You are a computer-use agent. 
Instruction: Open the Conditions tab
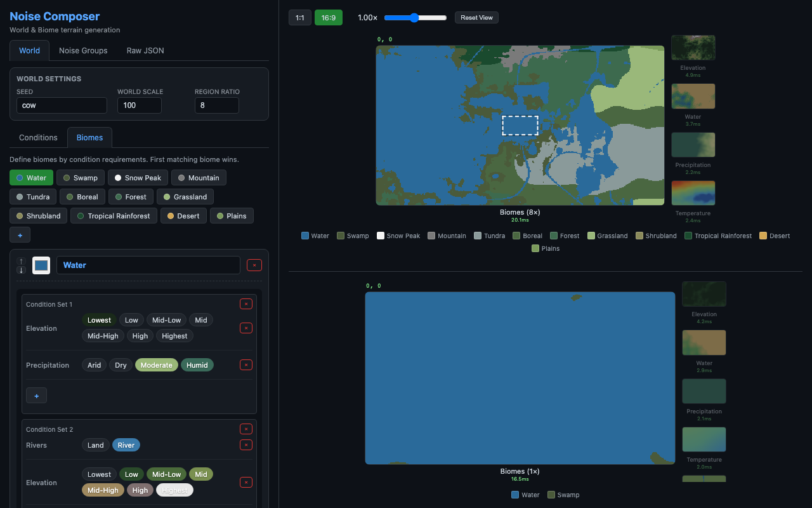click(38, 138)
